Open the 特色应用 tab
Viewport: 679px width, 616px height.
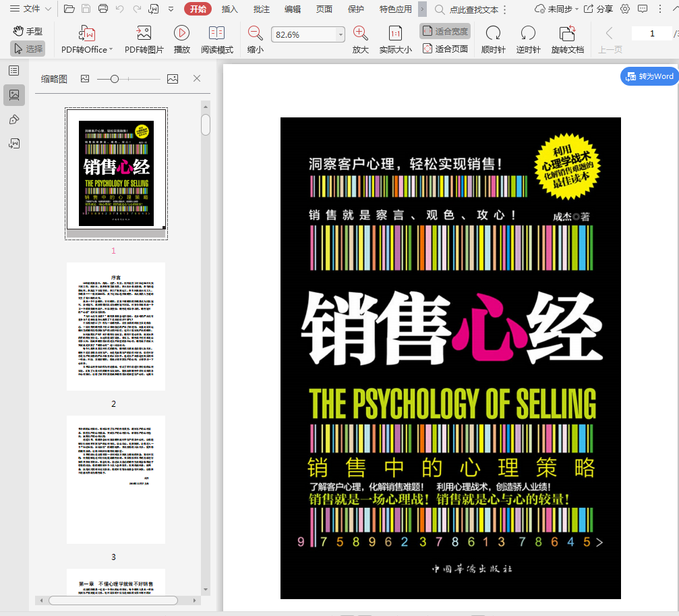395,9
